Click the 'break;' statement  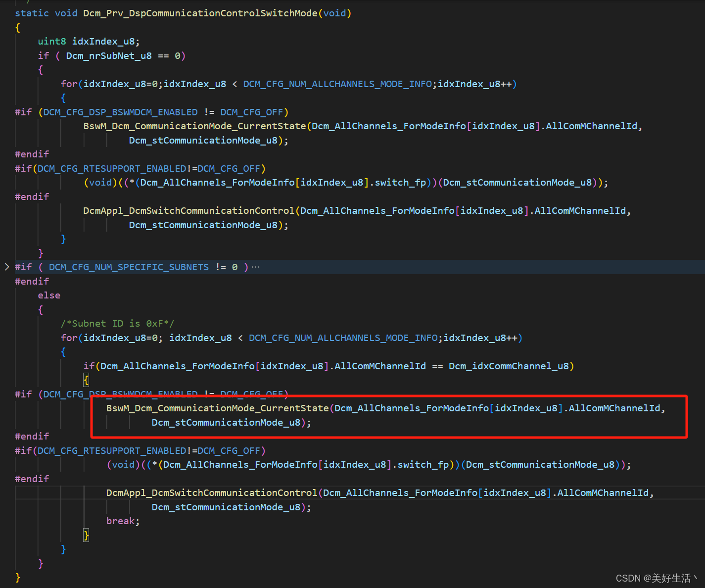(123, 521)
